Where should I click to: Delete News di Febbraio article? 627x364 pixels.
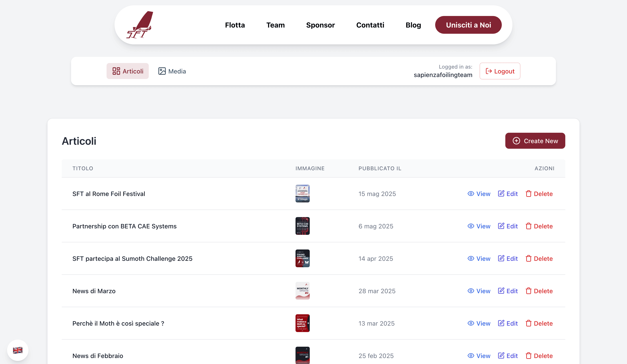tap(539, 356)
